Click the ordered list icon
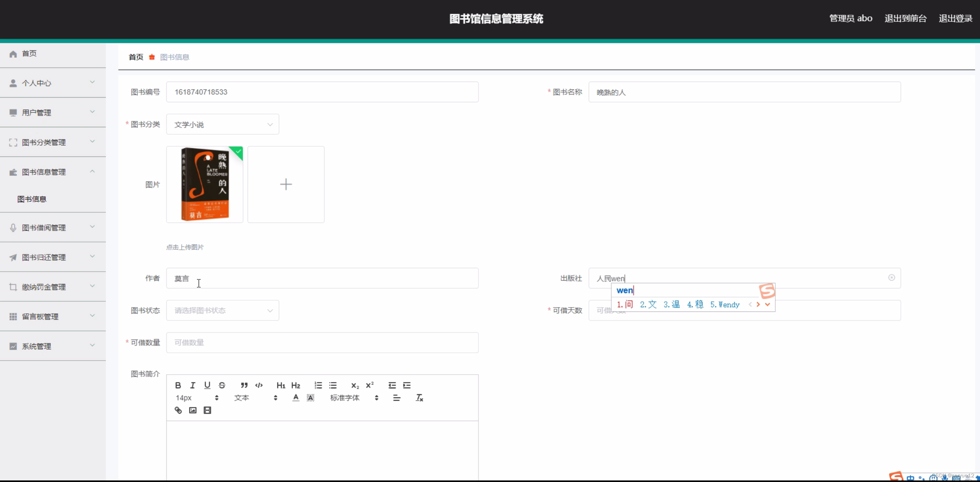 click(318, 385)
